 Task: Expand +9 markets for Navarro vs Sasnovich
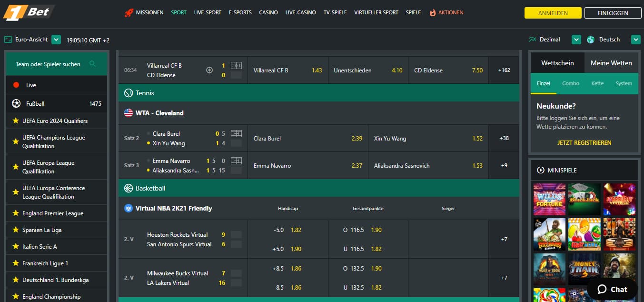504,165
